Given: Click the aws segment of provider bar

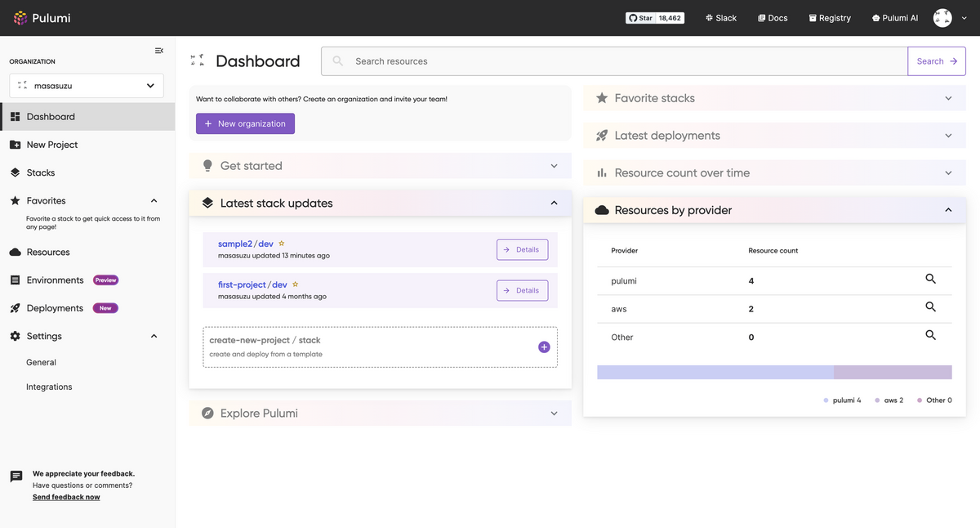Looking at the screenshot, I should point(893,373).
